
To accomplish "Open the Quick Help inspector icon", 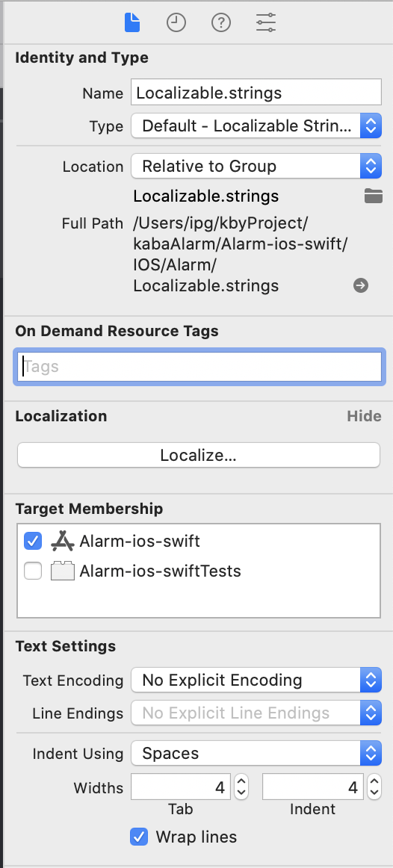I will pyautogui.click(x=221, y=22).
